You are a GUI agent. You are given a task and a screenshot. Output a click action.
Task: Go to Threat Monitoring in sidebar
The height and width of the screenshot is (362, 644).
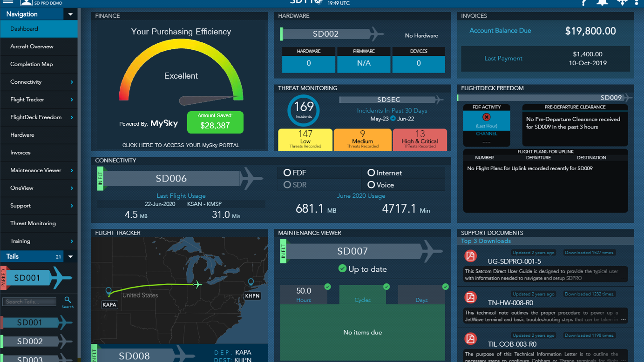tap(33, 223)
